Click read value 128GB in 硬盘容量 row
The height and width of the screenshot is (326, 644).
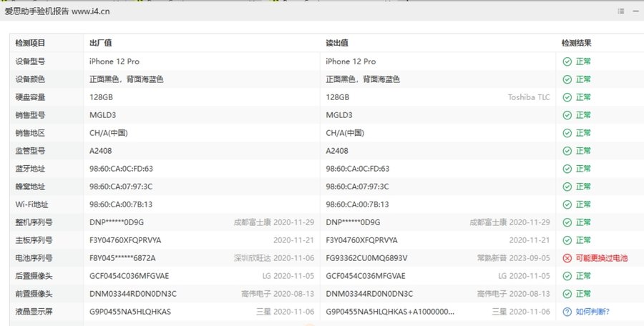pyautogui.click(x=338, y=97)
